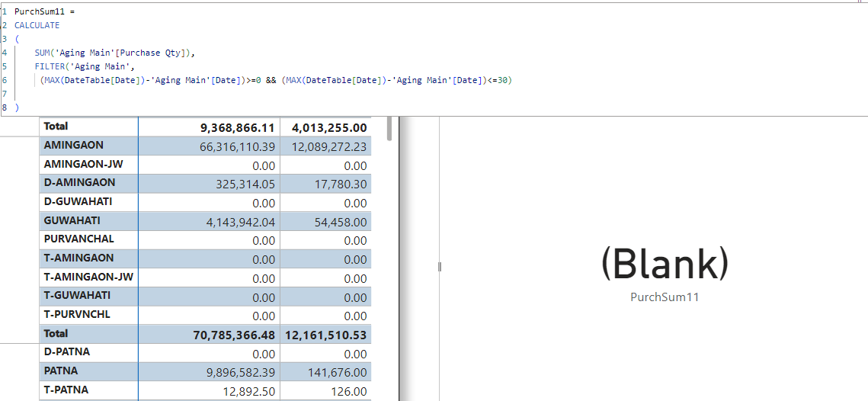This screenshot has height=401, width=868.
Task: Click the 17,780.30 cell for D-AMINGAON
Action: pyautogui.click(x=339, y=184)
